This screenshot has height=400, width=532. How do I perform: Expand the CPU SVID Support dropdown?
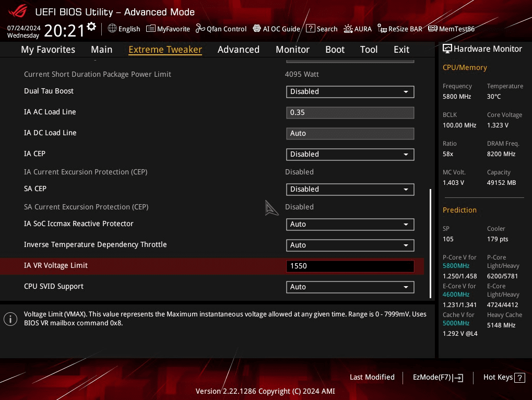(350, 287)
